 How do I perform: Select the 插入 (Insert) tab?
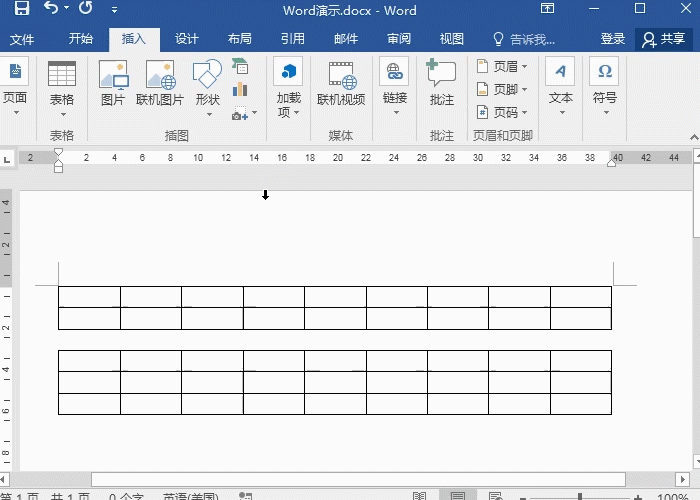[x=134, y=39]
